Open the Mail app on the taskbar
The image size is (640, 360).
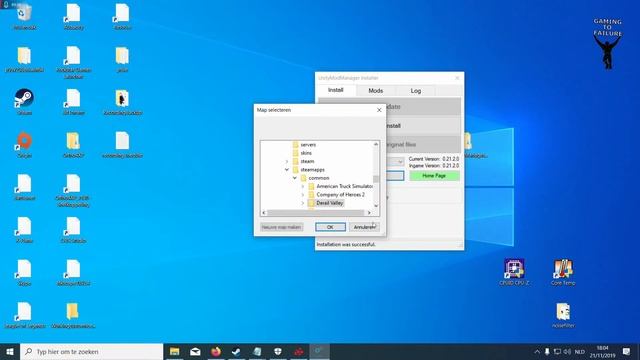click(x=195, y=351)
